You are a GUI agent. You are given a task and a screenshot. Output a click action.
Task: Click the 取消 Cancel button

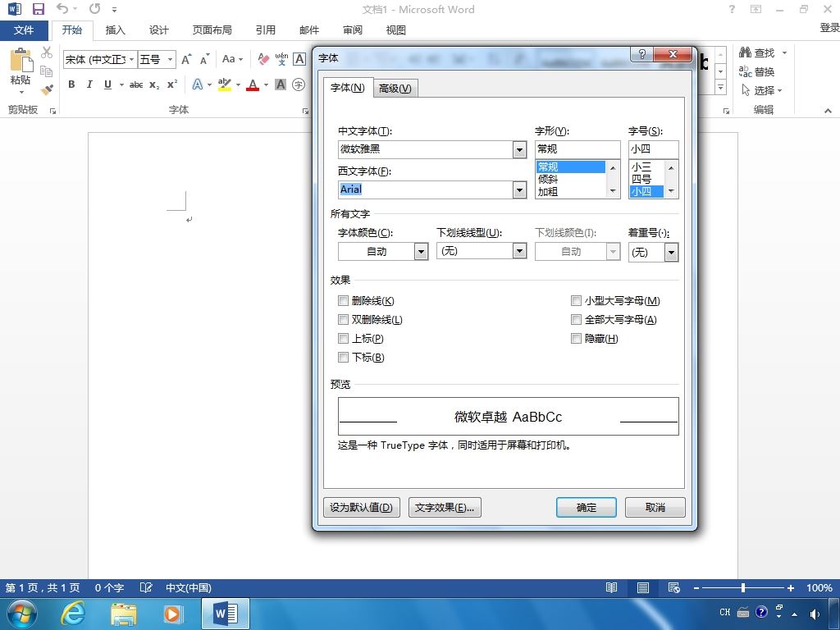(x=655, y=507)
